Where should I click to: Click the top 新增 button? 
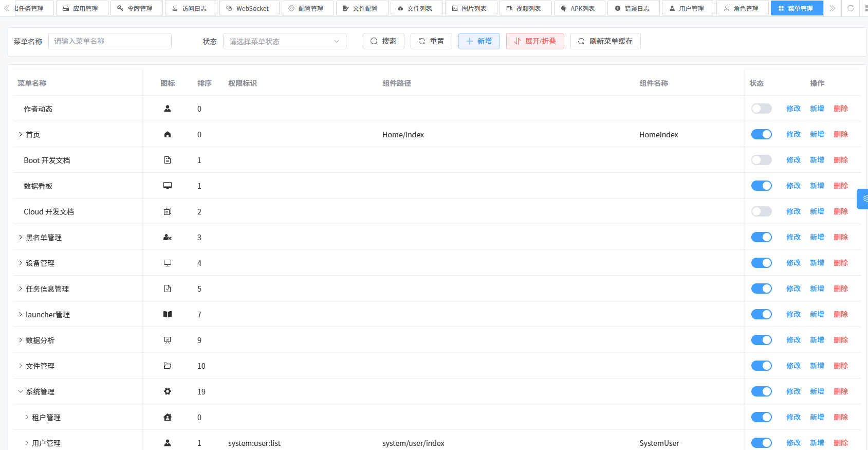pos(479,41)
